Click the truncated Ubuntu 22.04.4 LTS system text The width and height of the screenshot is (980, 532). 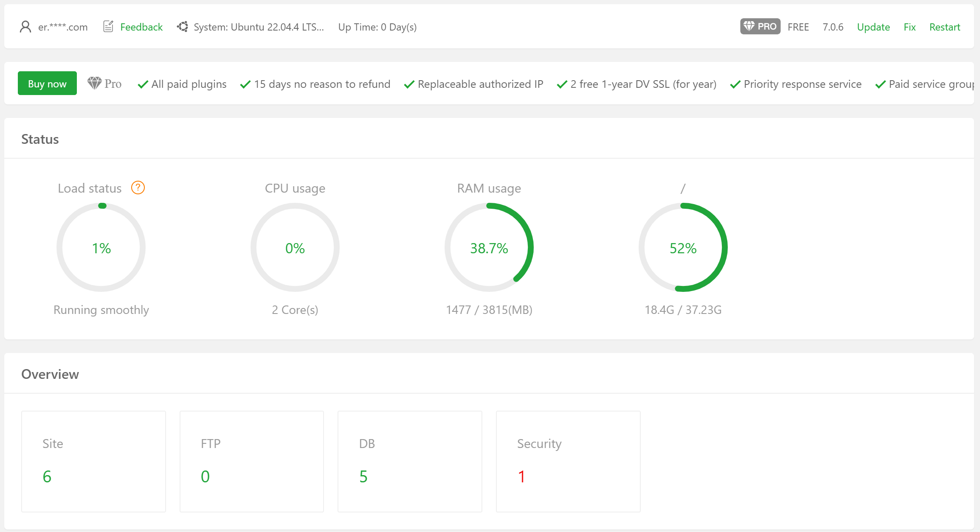(x=258, y=26)
